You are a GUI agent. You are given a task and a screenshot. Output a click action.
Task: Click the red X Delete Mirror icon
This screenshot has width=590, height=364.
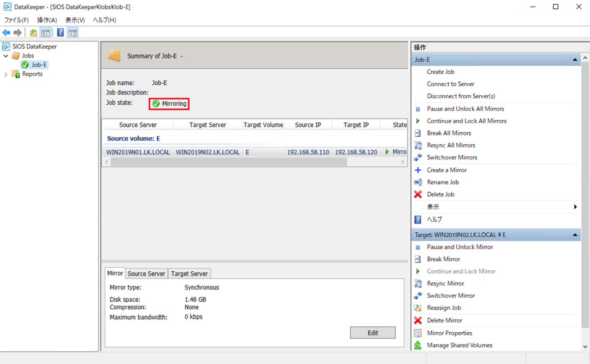(418, 320)
